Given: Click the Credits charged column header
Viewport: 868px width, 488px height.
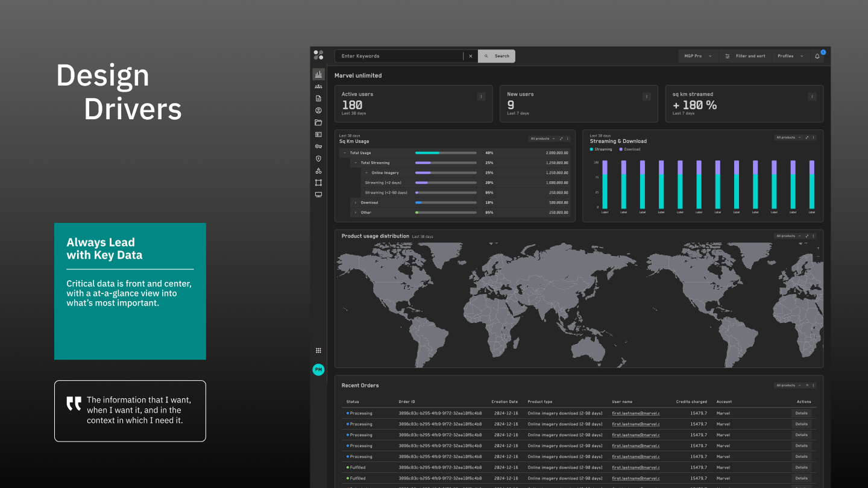Looking at the screenshot, I should click(x=691, y=402).
